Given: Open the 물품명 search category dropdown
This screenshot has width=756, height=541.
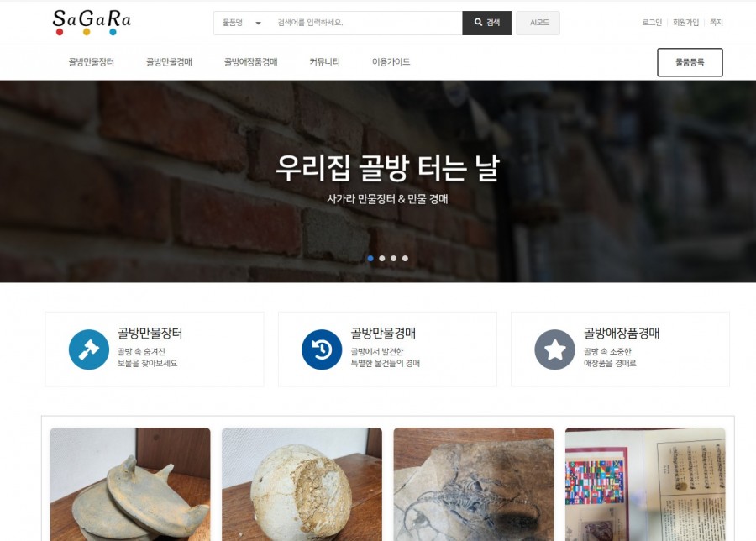Looking at the screenshot, I should click(242, 23).
